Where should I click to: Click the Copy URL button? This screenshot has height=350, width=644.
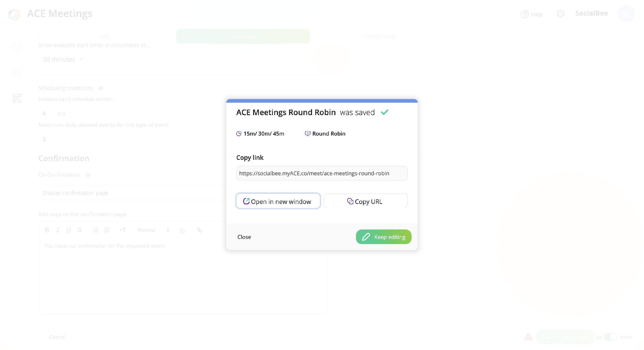366,201
